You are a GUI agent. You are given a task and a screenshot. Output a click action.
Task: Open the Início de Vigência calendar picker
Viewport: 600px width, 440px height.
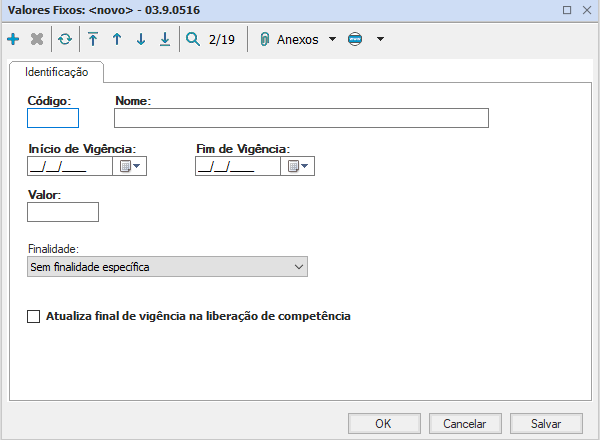coord(130,167)
